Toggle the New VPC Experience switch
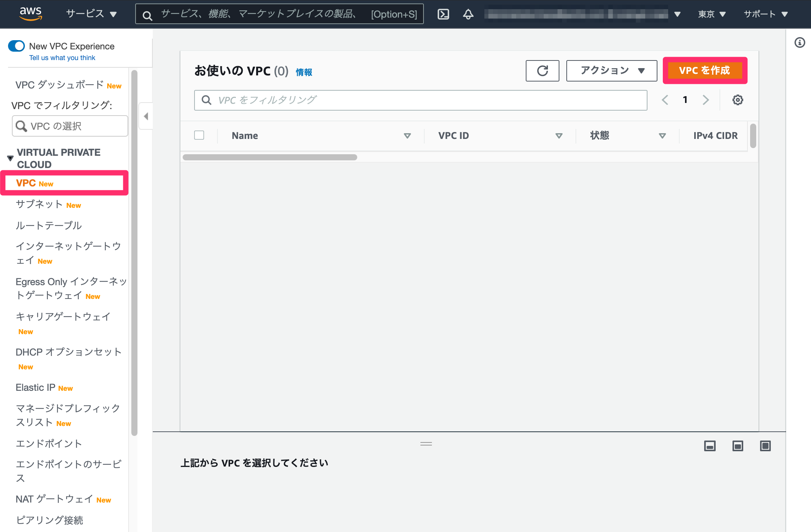Viewport: 811px width, 532px height. click(16, 46)
